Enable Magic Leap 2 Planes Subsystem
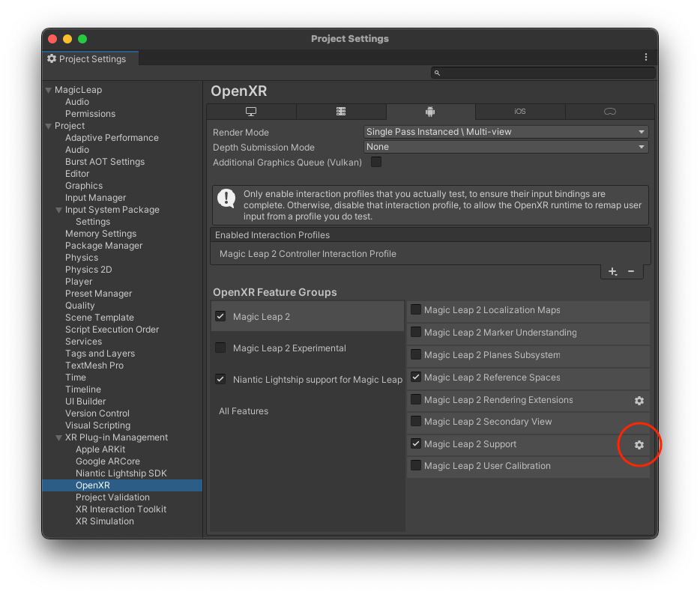Screen dimensions: 700x594 click(416, 355)
